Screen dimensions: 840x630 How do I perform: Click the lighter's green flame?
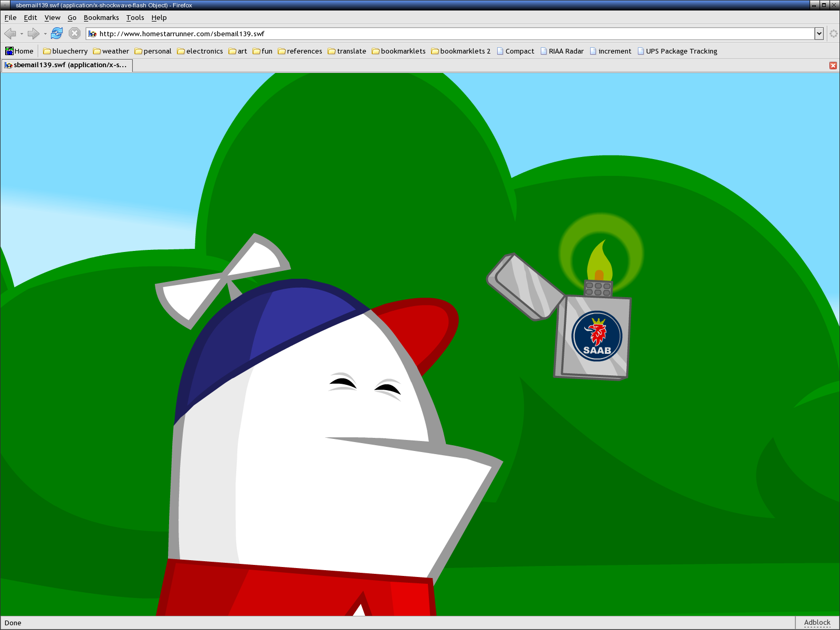click(x=600, y=261)
